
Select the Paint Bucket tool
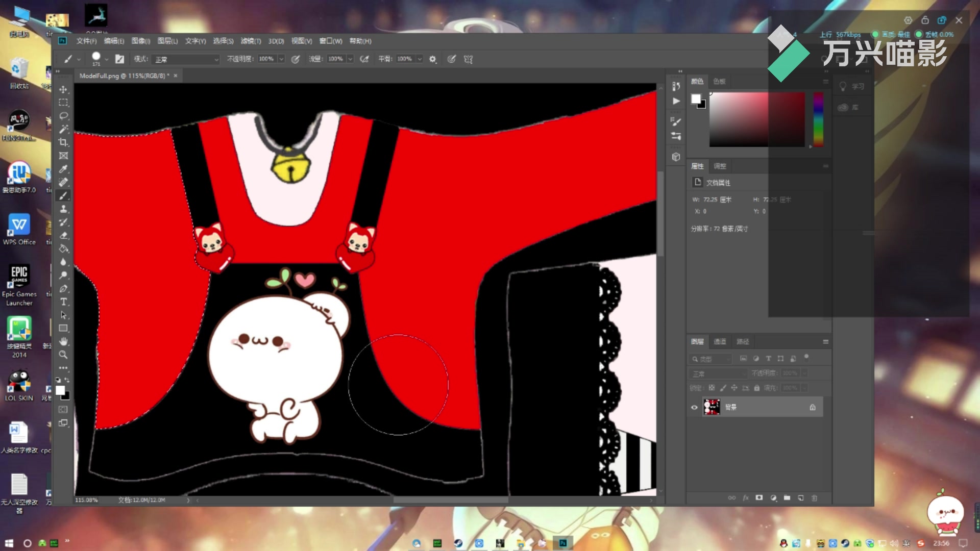point(63,248)
